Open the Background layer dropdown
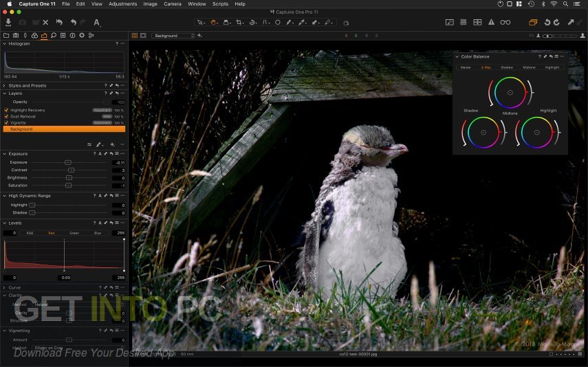Image resolution: width=588 pixels, height=367 pixels. point(173,36)
